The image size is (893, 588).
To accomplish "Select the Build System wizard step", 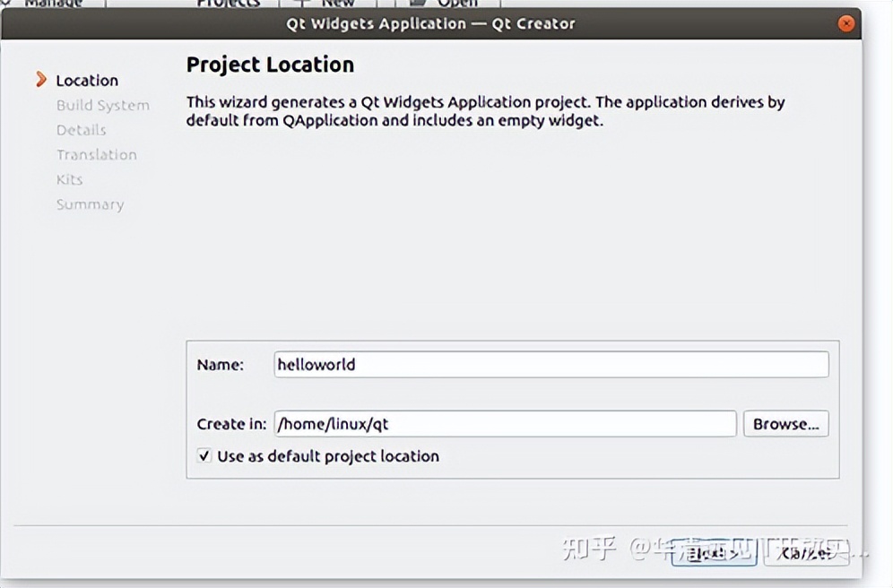I will [x=103, y=105].
